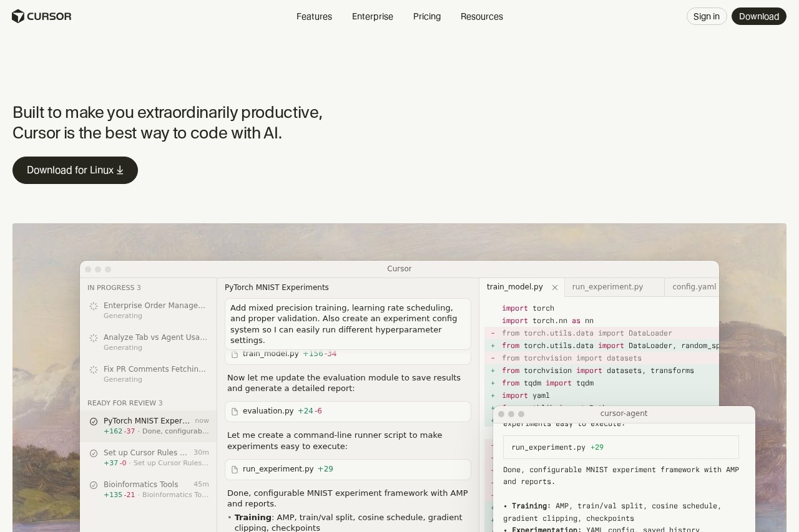
Task: Click checkmark icon next to Bioinformatics Tools
Action: [x=94, y=485]
